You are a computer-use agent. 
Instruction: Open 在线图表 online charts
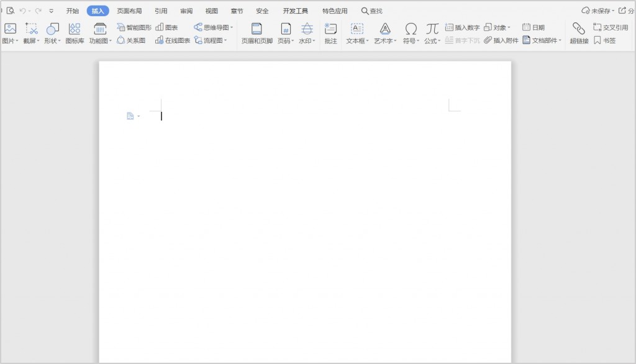(x=173, y=40)
